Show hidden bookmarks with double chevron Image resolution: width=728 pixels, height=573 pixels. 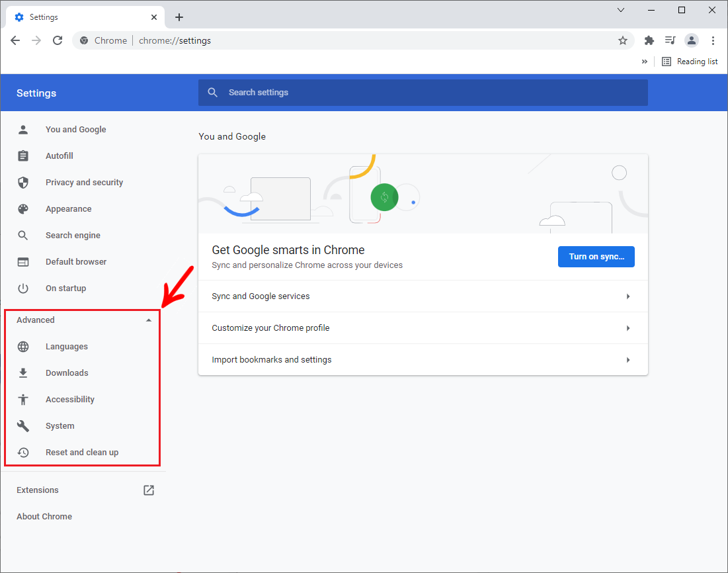tap(645, 62)
